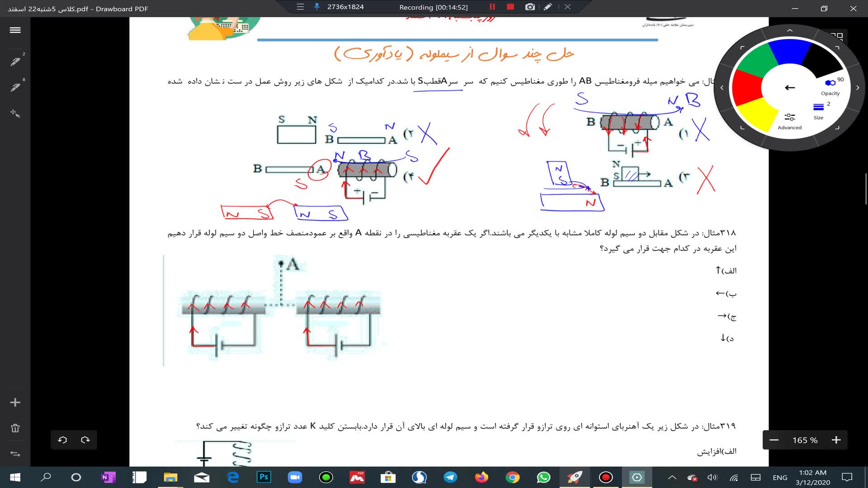Adjust the pen Opacity setting
This screenshot has width=868, height=488.
point(830,86)
